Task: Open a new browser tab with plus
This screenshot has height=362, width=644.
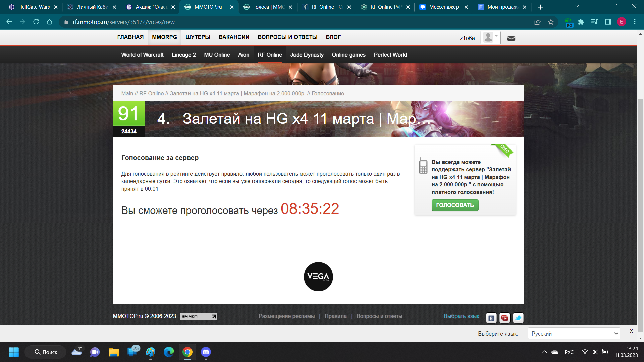Action: coord(540,7)
